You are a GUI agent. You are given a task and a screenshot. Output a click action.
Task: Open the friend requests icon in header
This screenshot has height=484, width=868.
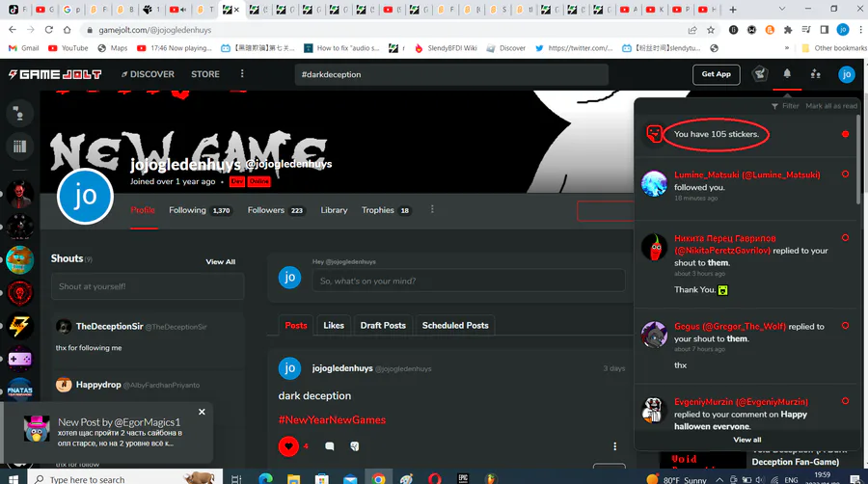(815, 73)
